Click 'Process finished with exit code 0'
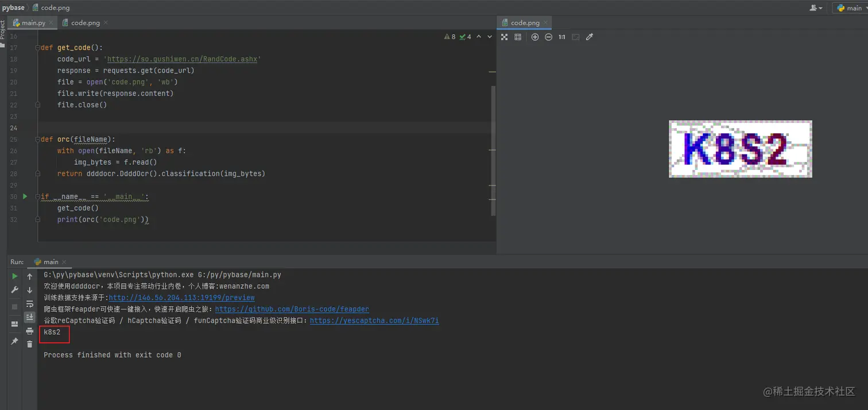Screen dimensions: 868x410 (x=113, y=355)
